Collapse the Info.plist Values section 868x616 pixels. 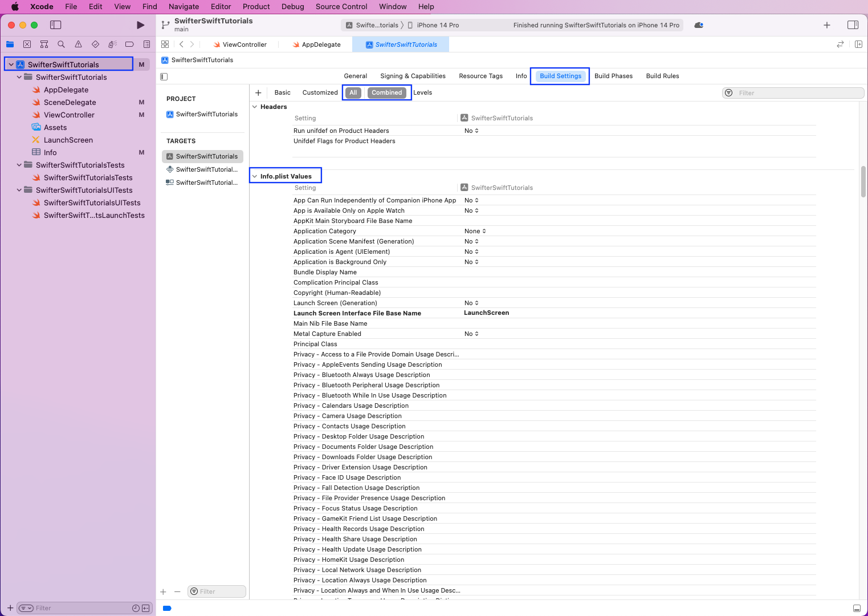coord(255,176)
